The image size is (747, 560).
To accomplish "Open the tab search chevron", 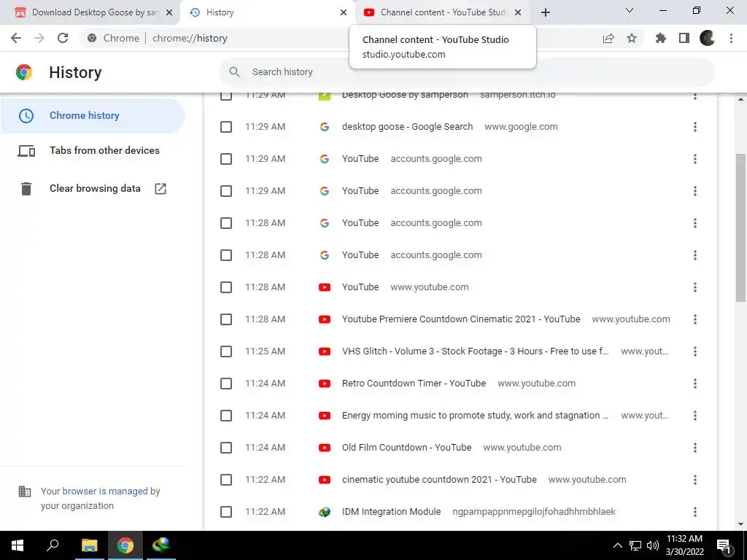I will [630, 10].
